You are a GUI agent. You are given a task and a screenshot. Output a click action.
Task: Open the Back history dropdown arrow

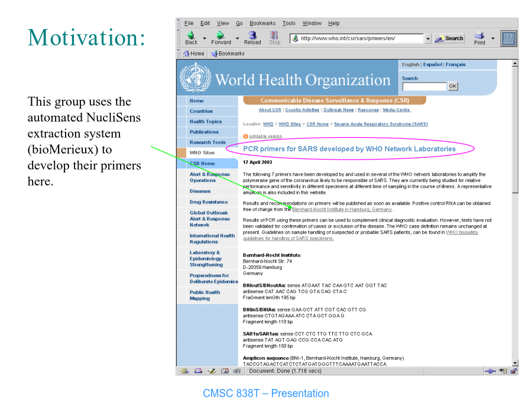pyautogui.click(x=205, y=38)
